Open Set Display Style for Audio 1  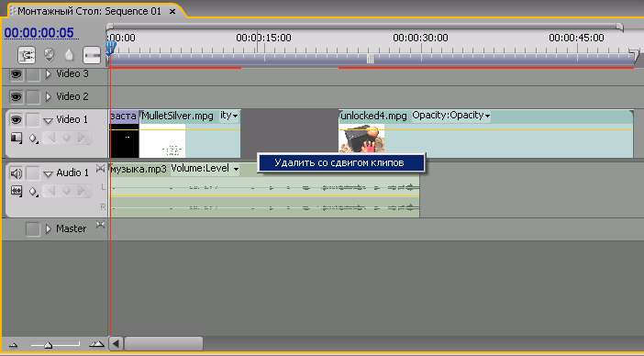(16, 191)
